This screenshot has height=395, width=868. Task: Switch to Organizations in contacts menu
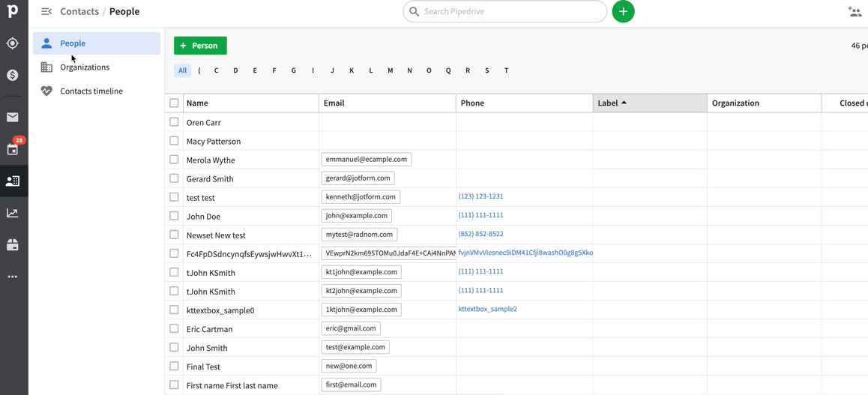pyautogui.click(x=85, y=67)
